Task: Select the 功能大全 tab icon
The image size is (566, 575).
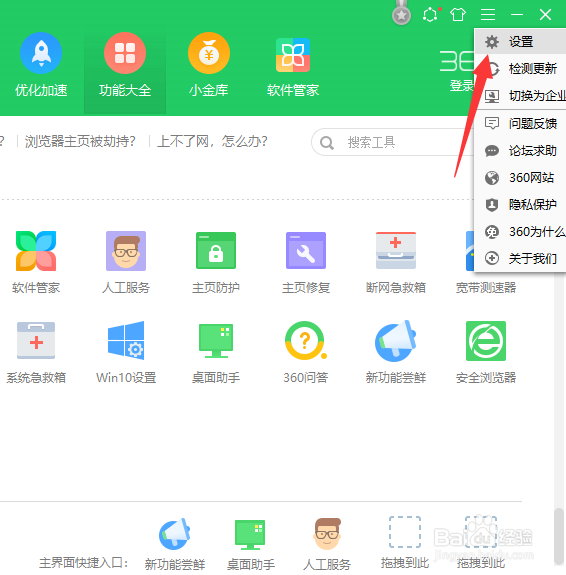Action: (125, 53)
